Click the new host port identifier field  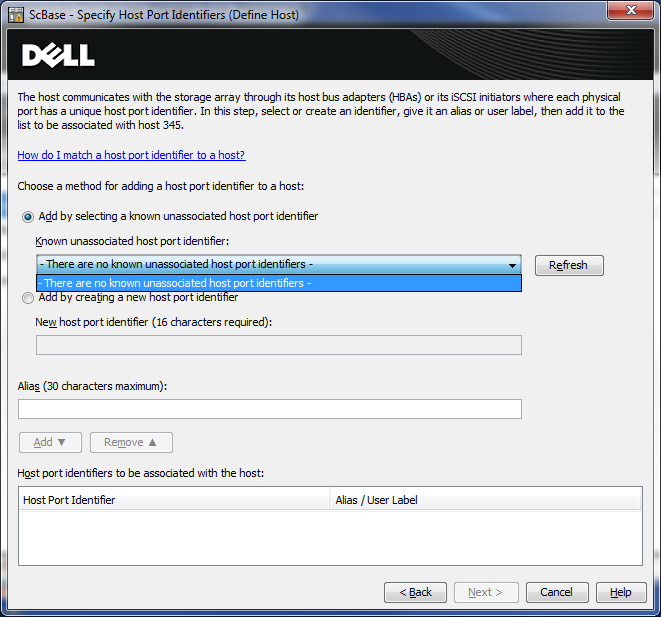point(278,345)
